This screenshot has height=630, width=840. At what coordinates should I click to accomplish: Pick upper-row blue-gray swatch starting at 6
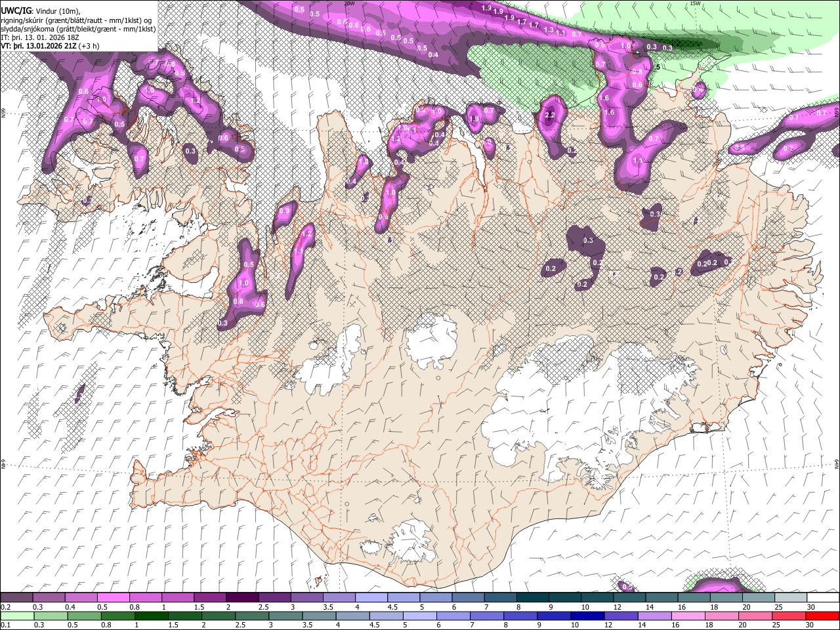pos(468,598)
